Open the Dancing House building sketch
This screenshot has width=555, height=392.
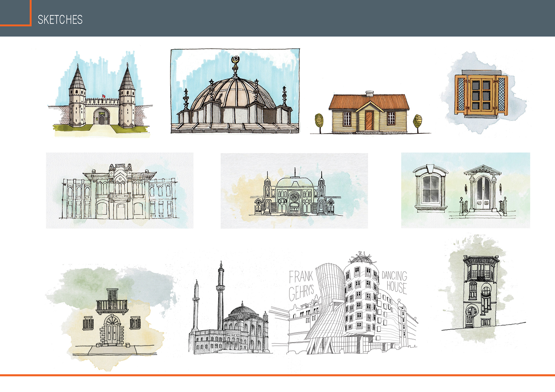[x=356, y=306]
